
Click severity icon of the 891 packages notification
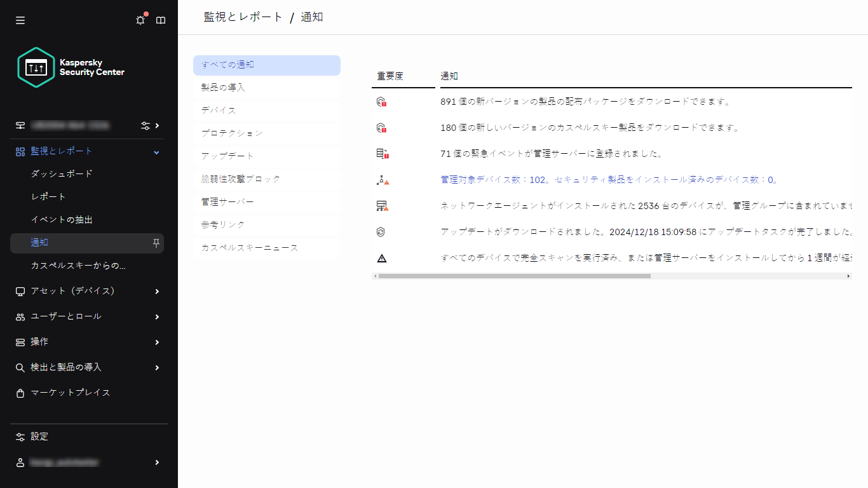381,100
